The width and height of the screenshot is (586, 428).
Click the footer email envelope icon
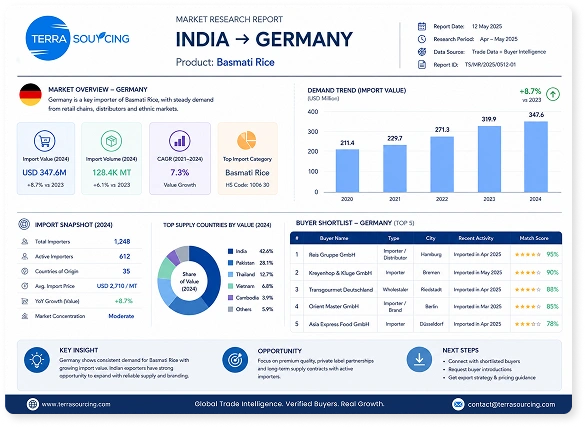tap(458, 404)
